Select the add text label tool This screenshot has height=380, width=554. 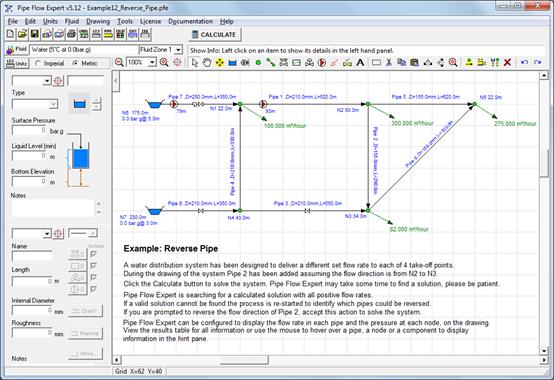(x=360, y=63)
